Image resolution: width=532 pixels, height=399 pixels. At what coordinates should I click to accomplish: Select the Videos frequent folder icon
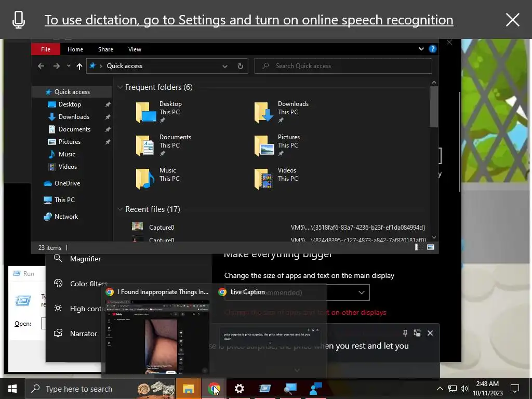coord(263,179)
